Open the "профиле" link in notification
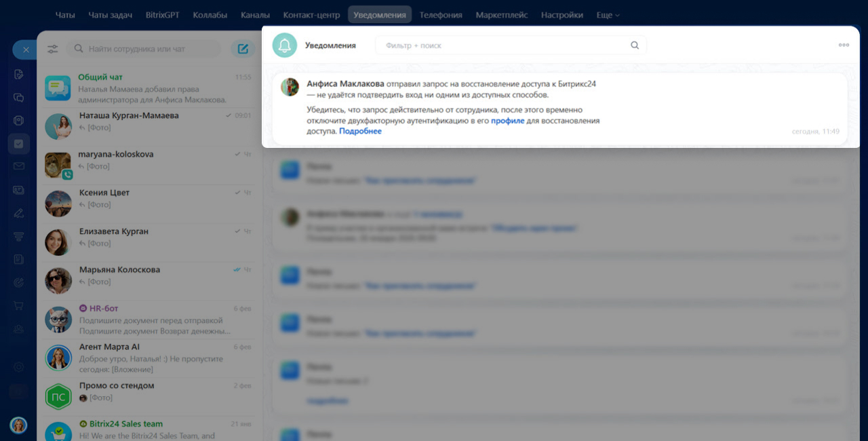Viewport: 868px width, 441px height. point(507,121)
